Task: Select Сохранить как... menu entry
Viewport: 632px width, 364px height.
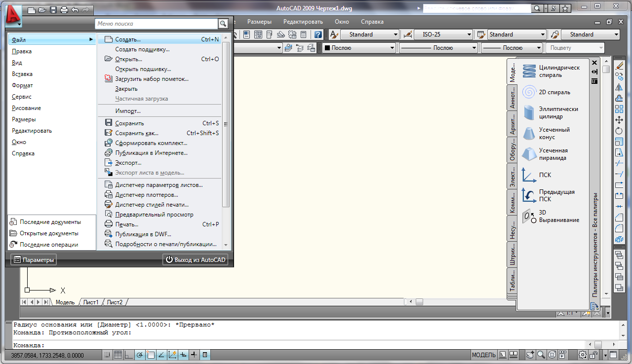Action: pos(160,133)
